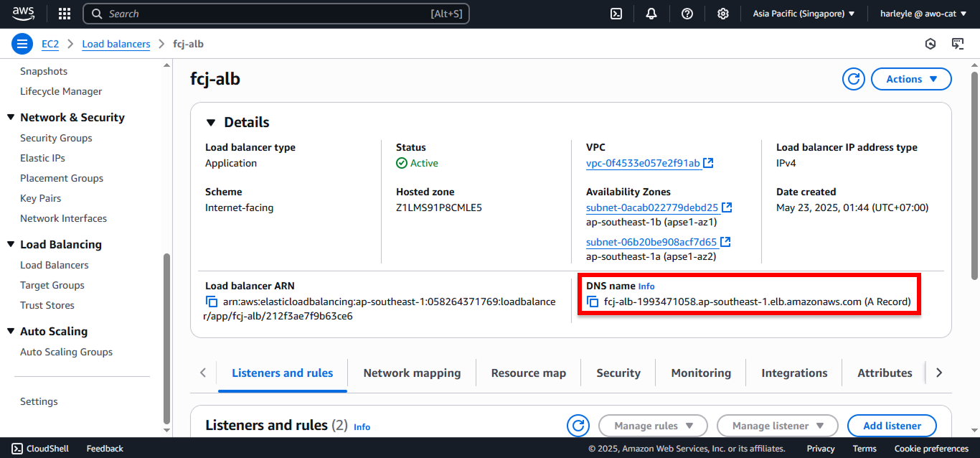Viewport: 980px width, 458px height.
Task: Toggle the side navigation hamburger menu
Action: coord(22,44)
